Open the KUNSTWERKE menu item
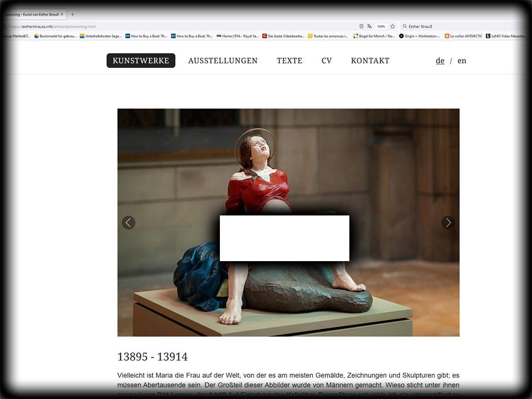 click(x=141, y=61)
